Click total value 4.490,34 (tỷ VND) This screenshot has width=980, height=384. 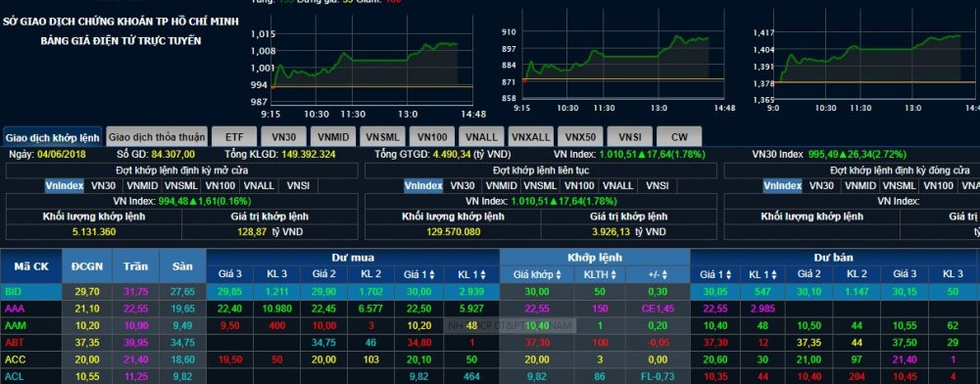[472, 154]
